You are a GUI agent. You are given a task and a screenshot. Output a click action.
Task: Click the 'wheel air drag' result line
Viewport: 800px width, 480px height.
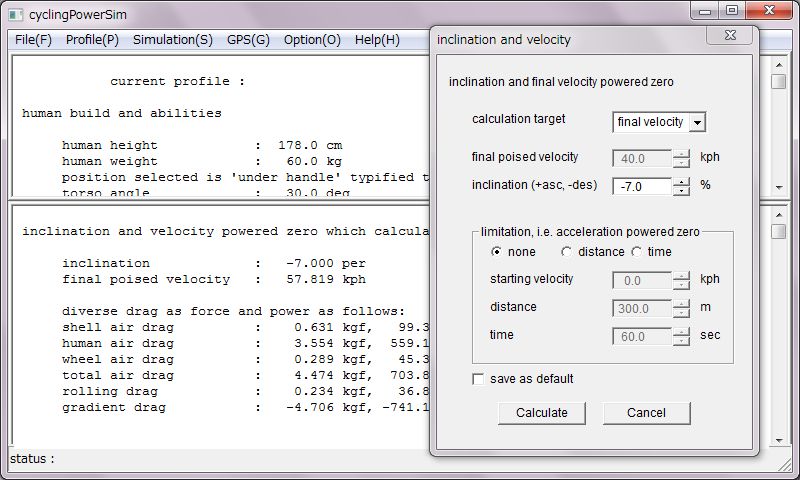[x=245, y=359]
